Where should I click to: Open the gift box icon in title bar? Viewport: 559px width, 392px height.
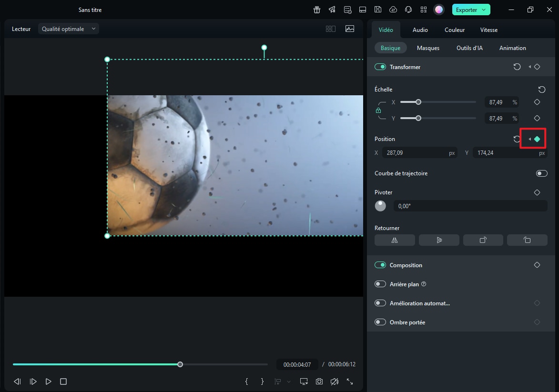click(x=316, y=10)
